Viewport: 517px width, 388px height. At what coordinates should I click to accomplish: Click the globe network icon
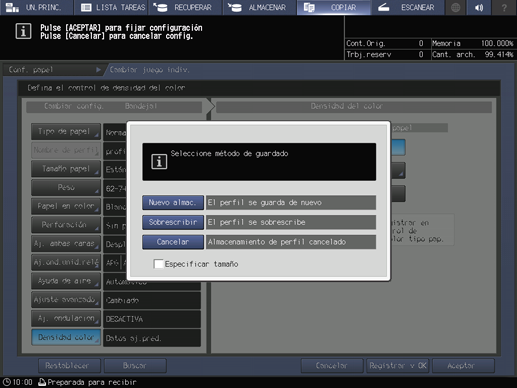tap(456, 7)
